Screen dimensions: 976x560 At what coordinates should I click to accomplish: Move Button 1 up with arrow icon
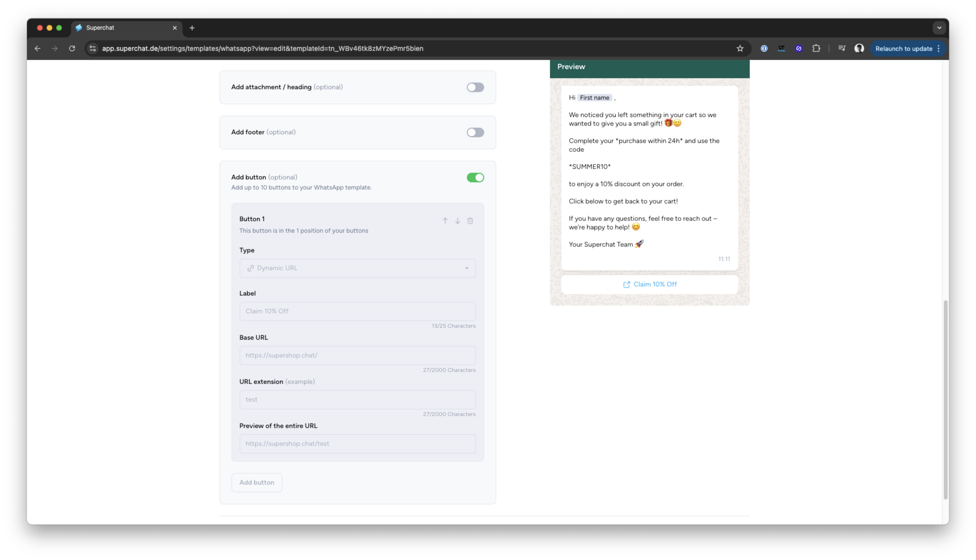[x=445, y=221]
